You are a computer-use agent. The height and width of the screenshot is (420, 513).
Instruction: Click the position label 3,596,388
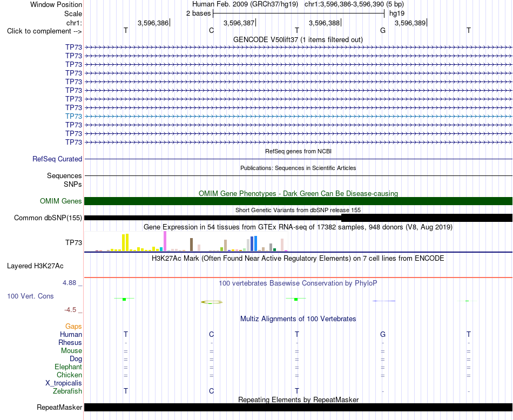(x=324, y=23)
